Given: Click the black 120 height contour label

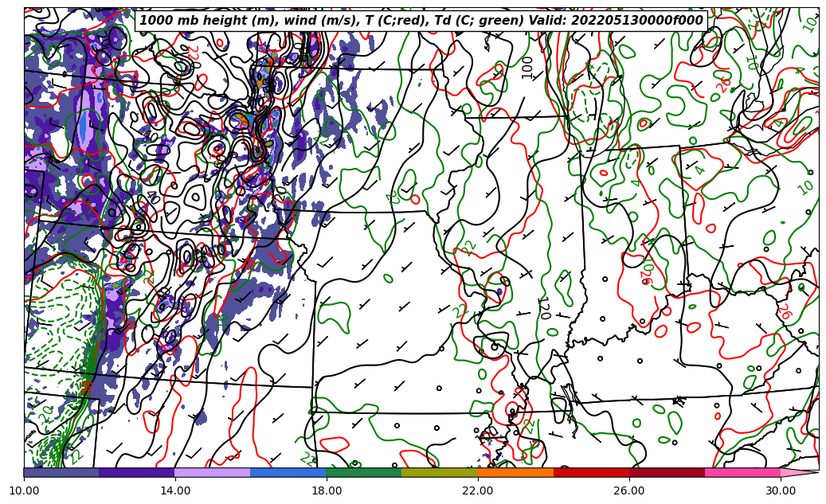Looking at the screenshot, I should point(544,307).
